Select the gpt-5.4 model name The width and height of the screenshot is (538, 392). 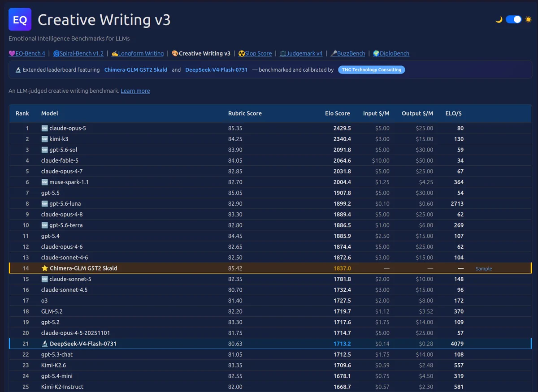click(x=50, y=236)
